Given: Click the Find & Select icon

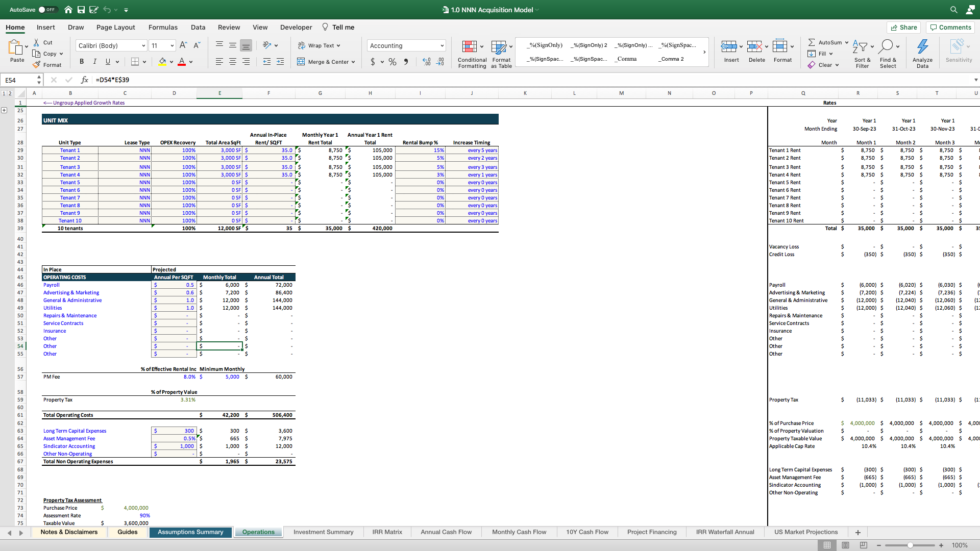Looking at the screenshot, I should pos(887,47).
